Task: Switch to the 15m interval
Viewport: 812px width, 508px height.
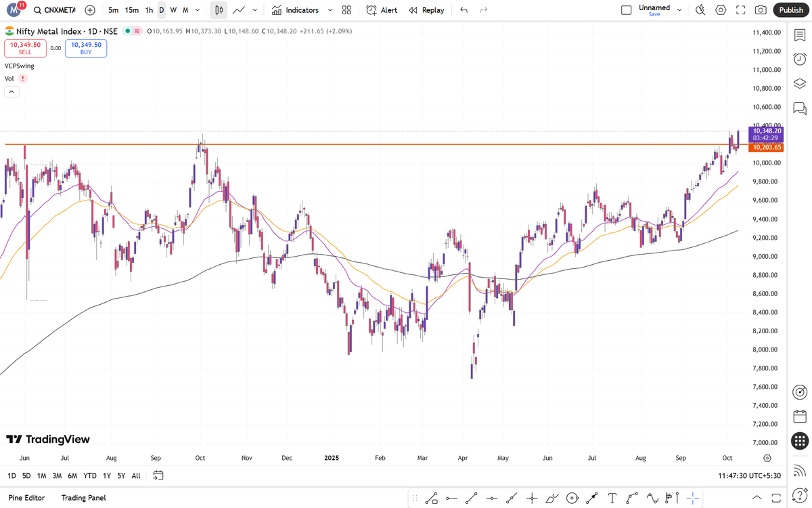Action: coord(132,10)
